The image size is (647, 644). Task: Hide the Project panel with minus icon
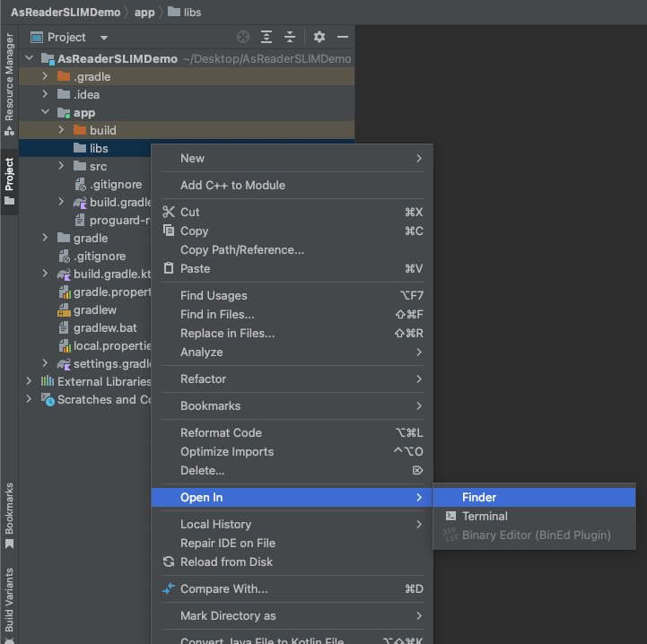coord(342,37)
